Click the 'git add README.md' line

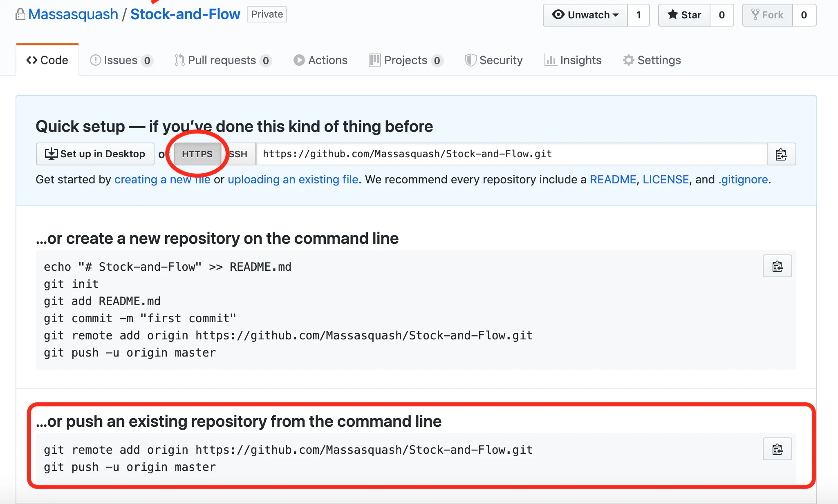pos(102,301)
